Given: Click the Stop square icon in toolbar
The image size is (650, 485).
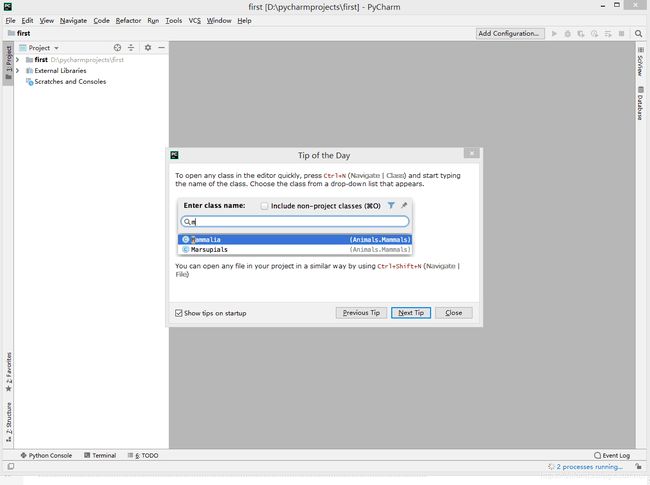Looking at the screenshot, I should (x=621, y=34).
